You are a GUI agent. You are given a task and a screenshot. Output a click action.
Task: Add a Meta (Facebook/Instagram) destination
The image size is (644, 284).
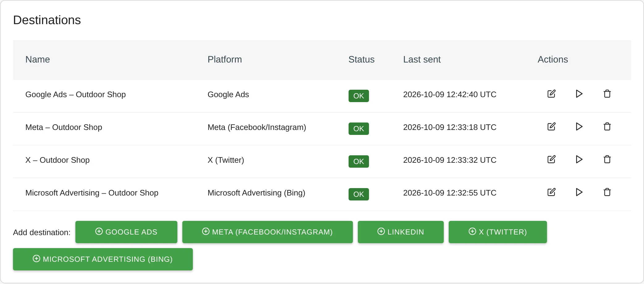pyautogui.click(x=268, y=232)
